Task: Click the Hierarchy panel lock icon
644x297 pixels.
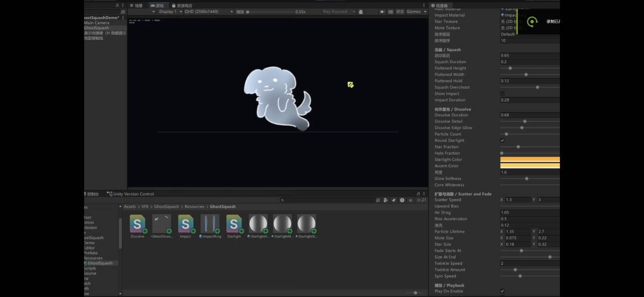Action: coord(118,5)
